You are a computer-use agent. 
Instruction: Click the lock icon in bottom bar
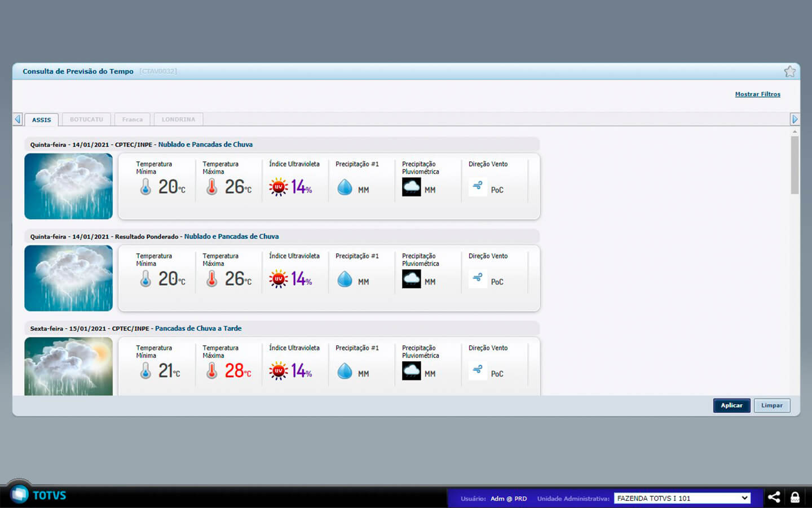click(795, 497)
